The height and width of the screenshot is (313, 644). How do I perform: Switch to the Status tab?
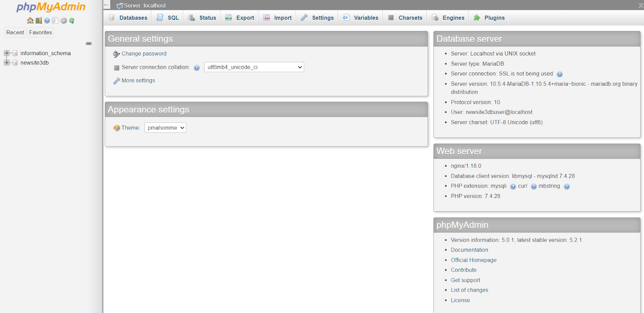202,18
